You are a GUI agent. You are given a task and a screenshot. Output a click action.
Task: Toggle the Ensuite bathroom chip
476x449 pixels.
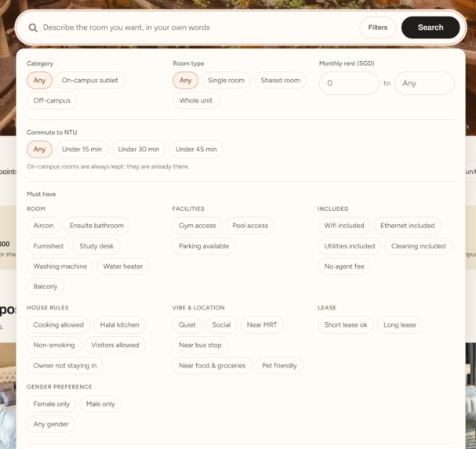point(96,226)
